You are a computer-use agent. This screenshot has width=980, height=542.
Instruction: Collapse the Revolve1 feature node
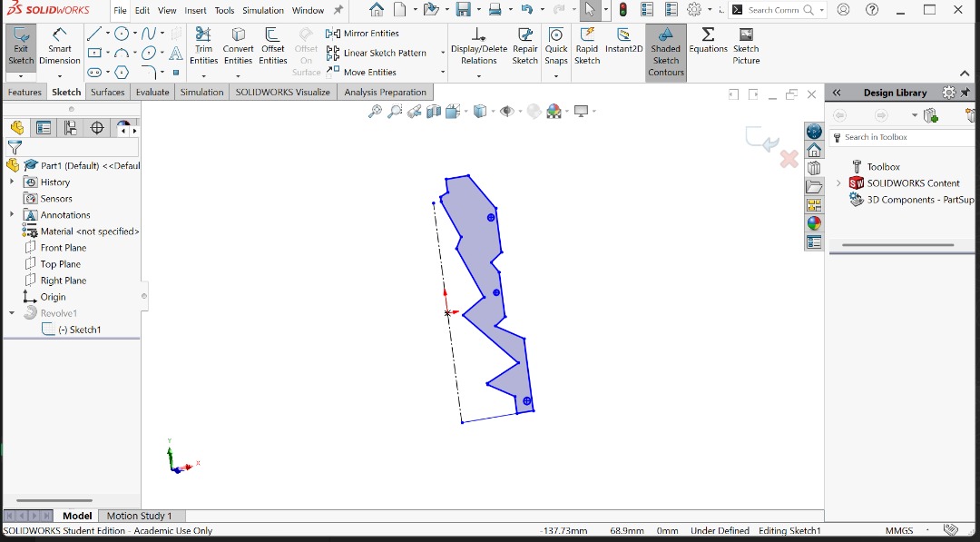point(12,313)
